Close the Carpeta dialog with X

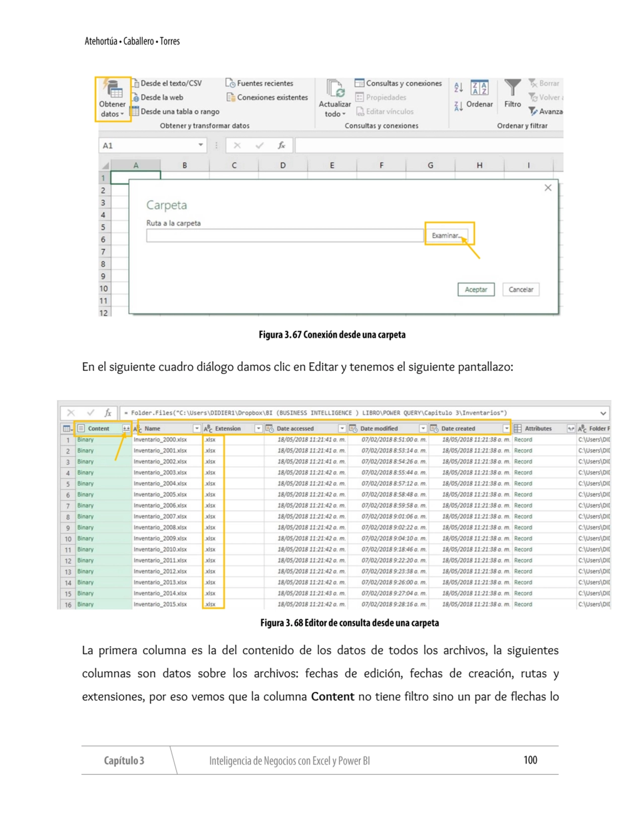click(x=548, y=188)
